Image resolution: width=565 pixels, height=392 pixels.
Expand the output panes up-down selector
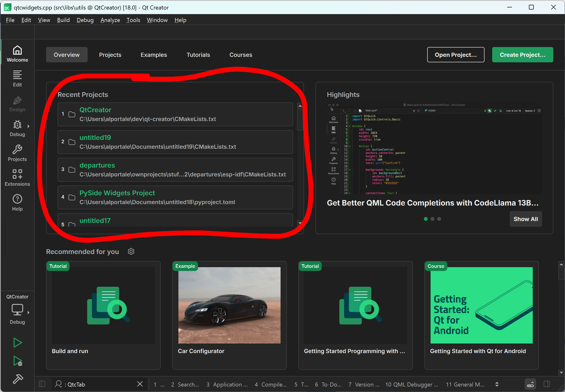[497, 384]
